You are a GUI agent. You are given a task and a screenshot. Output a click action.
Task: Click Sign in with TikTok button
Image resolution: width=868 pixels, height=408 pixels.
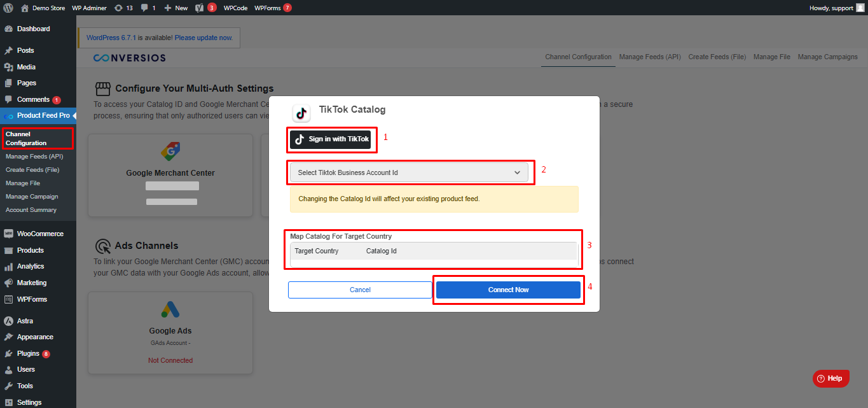tap(330, 139)
